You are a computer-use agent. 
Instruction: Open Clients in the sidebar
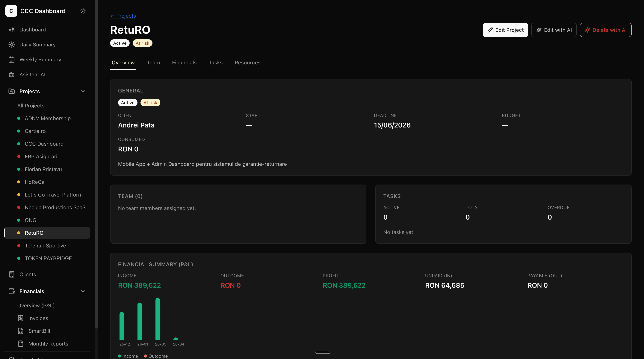pos(47,274)
